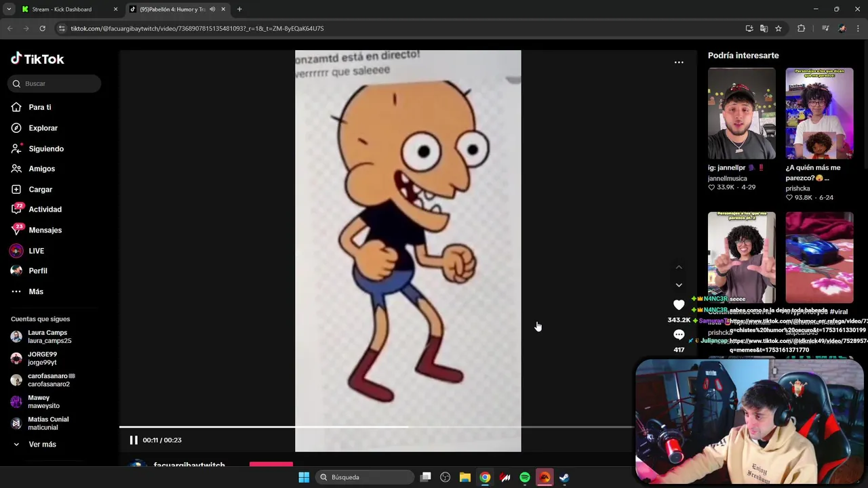Bookmark this page with star icon

[778, 28]
